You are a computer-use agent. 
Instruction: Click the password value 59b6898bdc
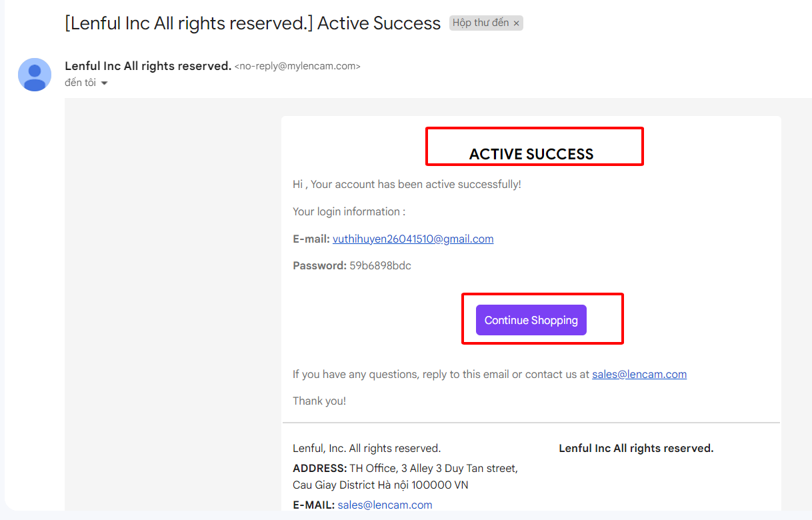pyautogui.click(x=381, y=265)
